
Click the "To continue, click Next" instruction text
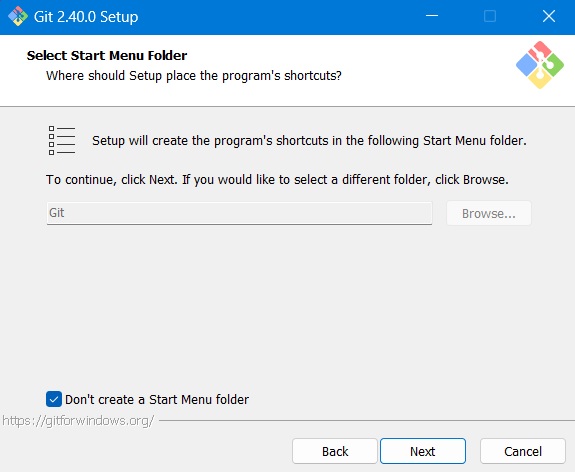point(277,180)
